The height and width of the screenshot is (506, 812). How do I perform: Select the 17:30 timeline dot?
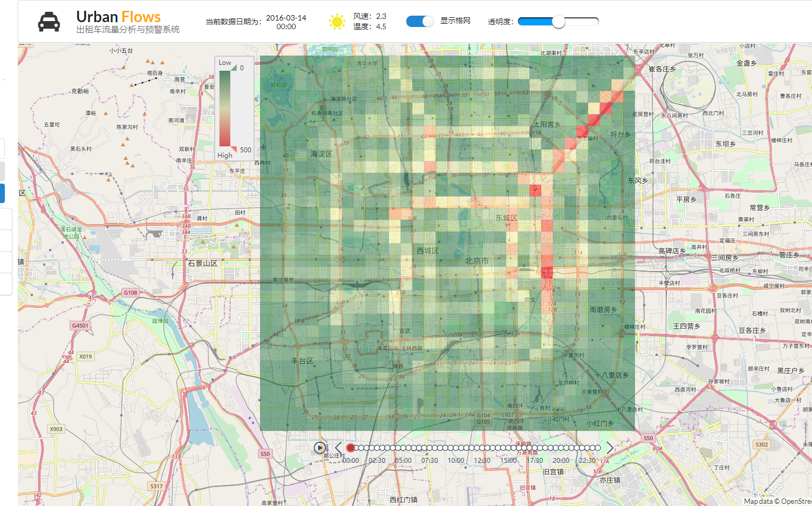pyautogui.click(x=535, y=448)
